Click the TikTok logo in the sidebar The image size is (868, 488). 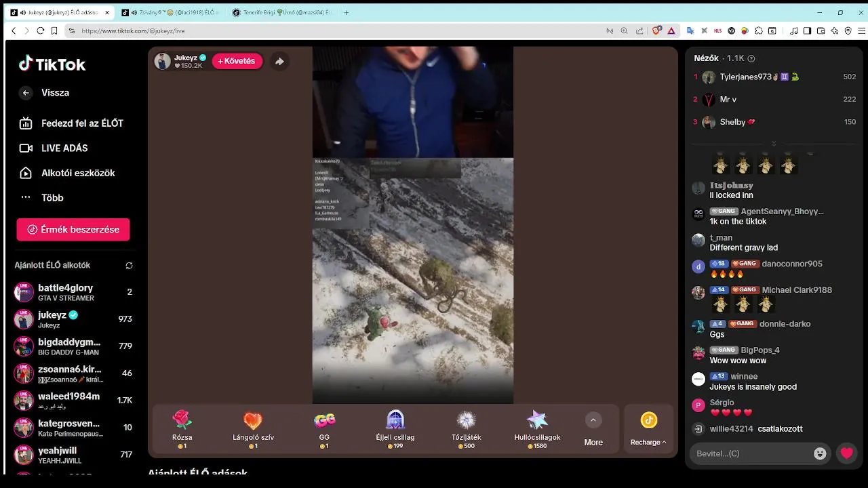[x=52, y=64]
